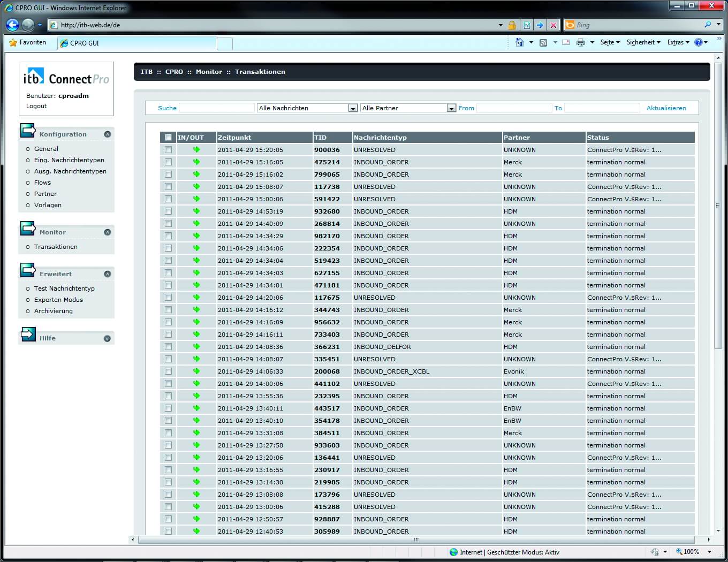The height and width of the screenshot is (562, 728).
Task: Open the Experten Modus link
Action: 58,300
